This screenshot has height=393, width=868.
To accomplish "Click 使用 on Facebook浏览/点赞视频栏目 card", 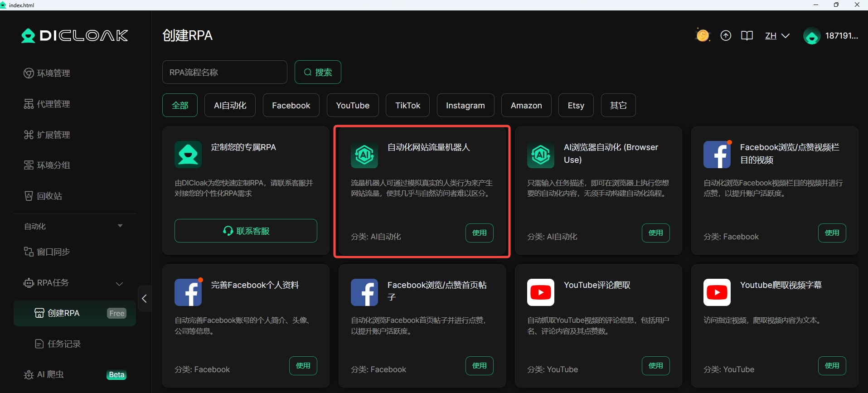I will (832, 233).
